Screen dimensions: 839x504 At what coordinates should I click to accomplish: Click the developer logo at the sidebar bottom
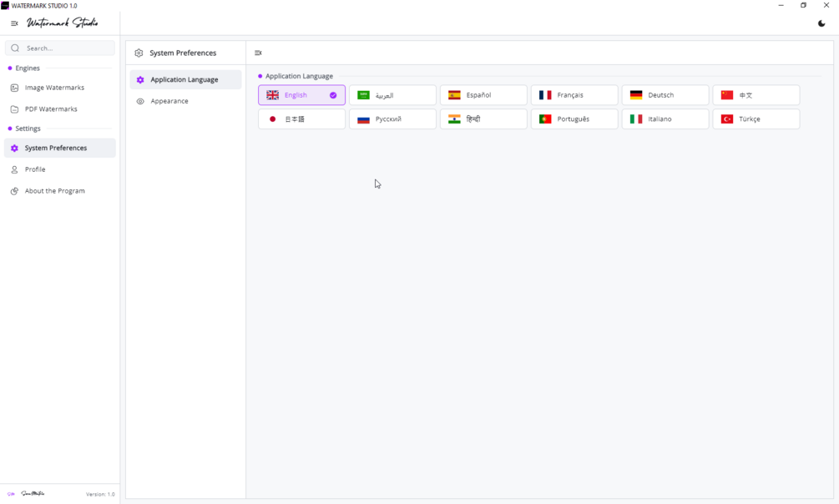point(27,494)
